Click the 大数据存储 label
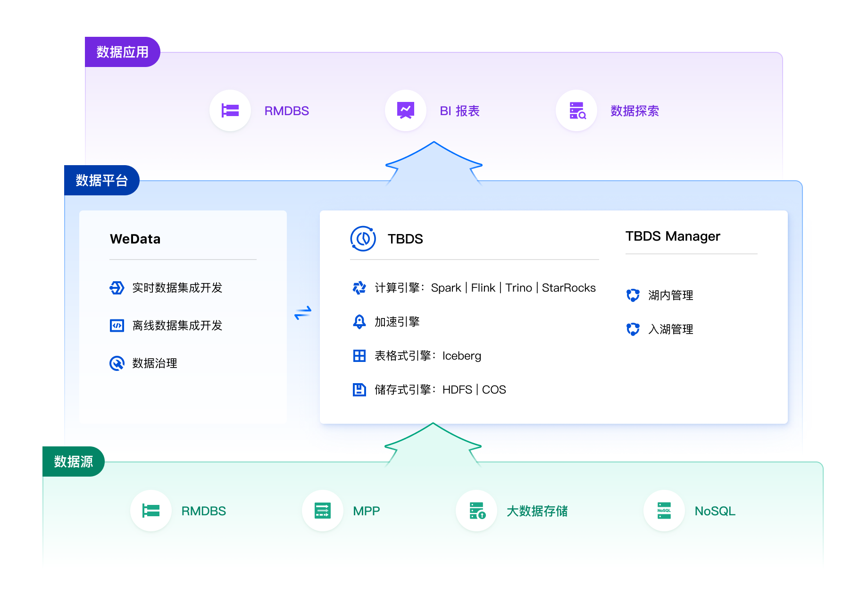 click(x=537, y=511)
